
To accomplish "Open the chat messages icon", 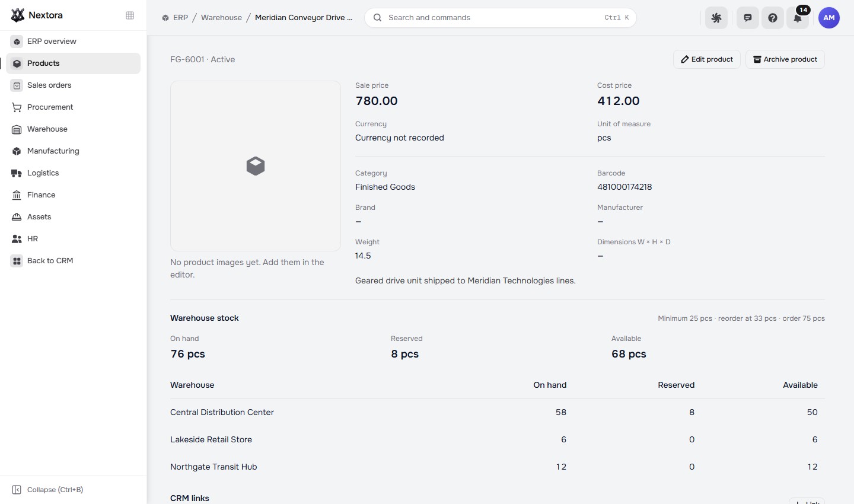I will 748,18.
